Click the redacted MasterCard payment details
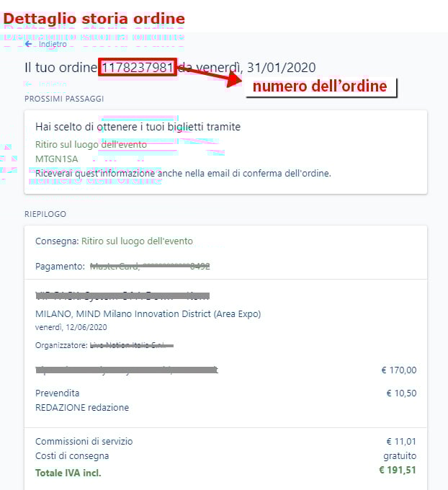The image size is (448, 490). pyautogui.click(x=150, y=266)
